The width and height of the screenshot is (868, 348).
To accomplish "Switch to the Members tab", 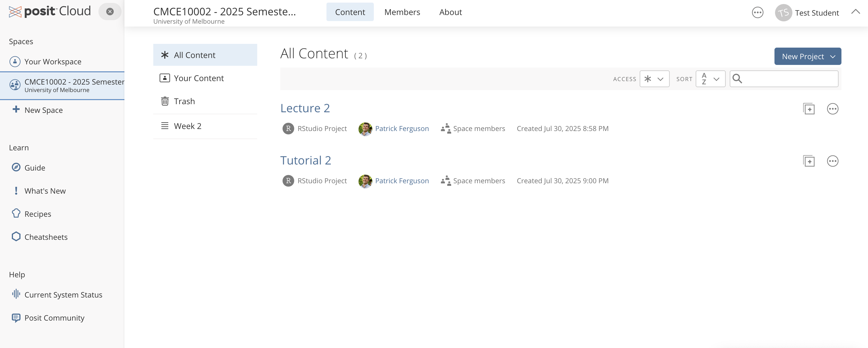I will 402,12.
